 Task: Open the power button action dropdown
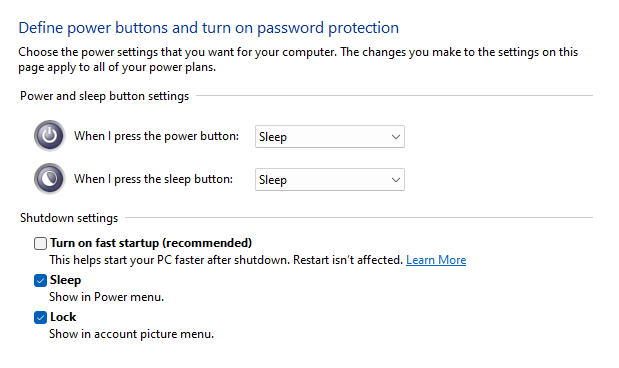coord(330,137)
